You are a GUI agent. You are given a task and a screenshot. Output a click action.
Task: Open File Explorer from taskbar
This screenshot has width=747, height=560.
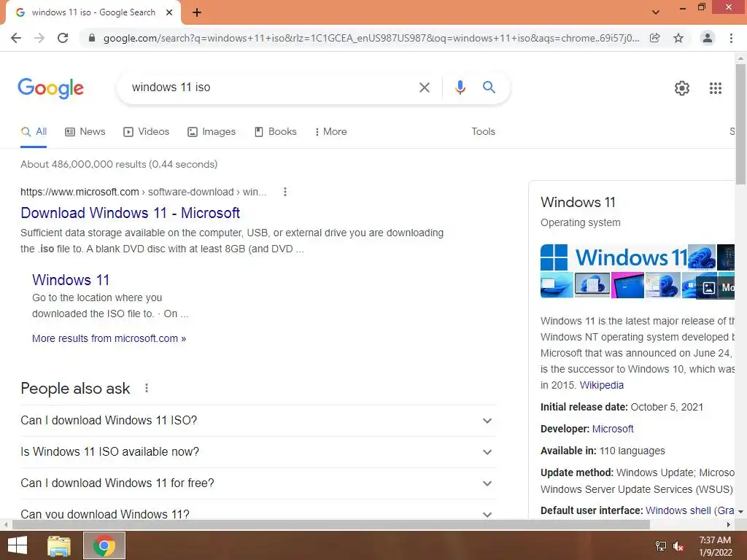(x=59, y=545)
